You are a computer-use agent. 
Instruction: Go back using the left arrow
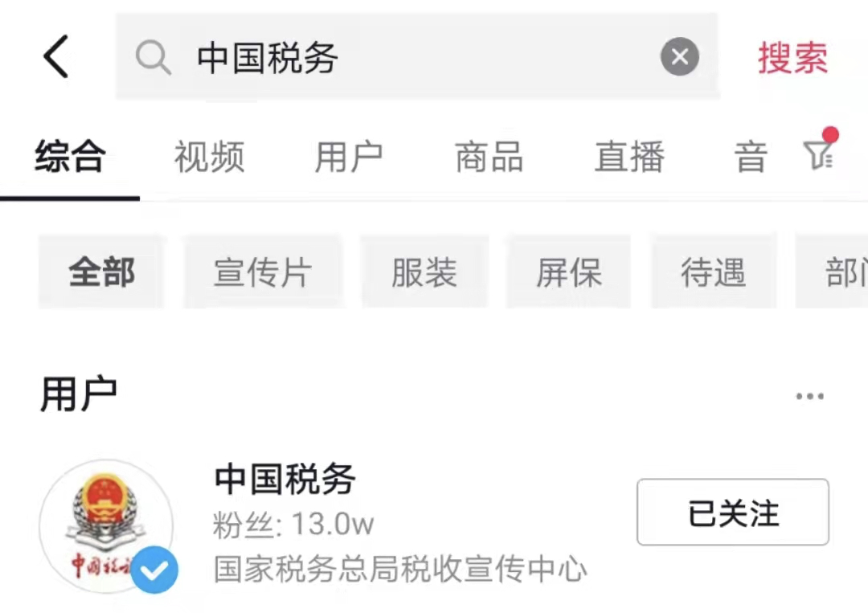pos(56,56)
